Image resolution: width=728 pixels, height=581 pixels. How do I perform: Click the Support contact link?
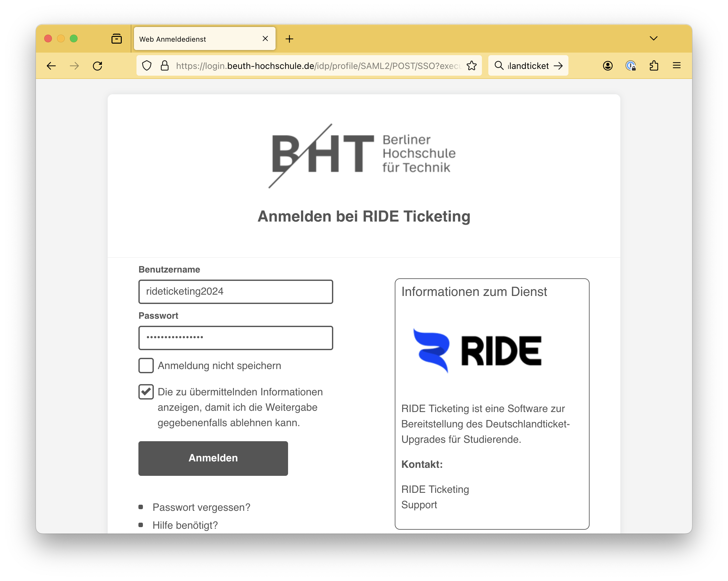pos(419,505)
